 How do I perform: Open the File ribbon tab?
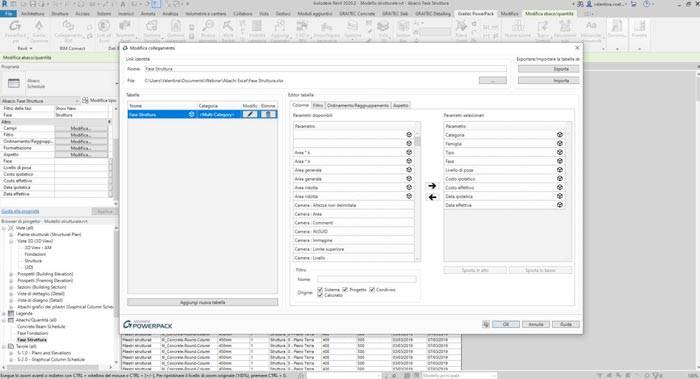click(x=8, y=14)
